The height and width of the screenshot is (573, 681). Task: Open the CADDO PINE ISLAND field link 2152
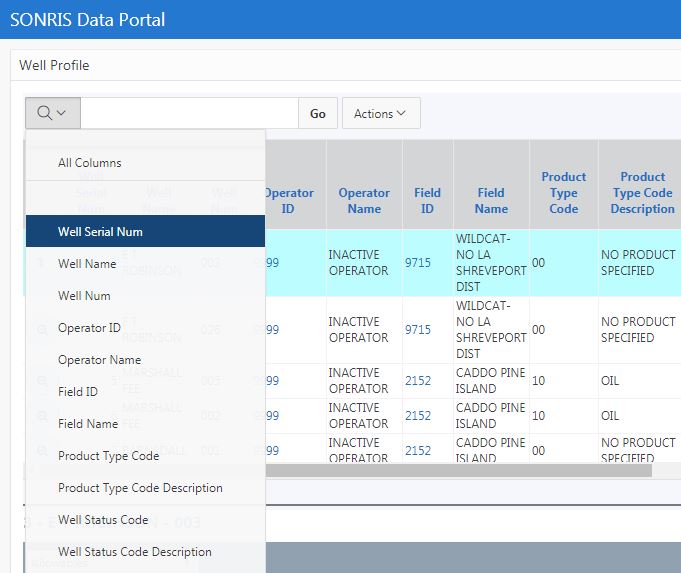[x=418, y=381]
